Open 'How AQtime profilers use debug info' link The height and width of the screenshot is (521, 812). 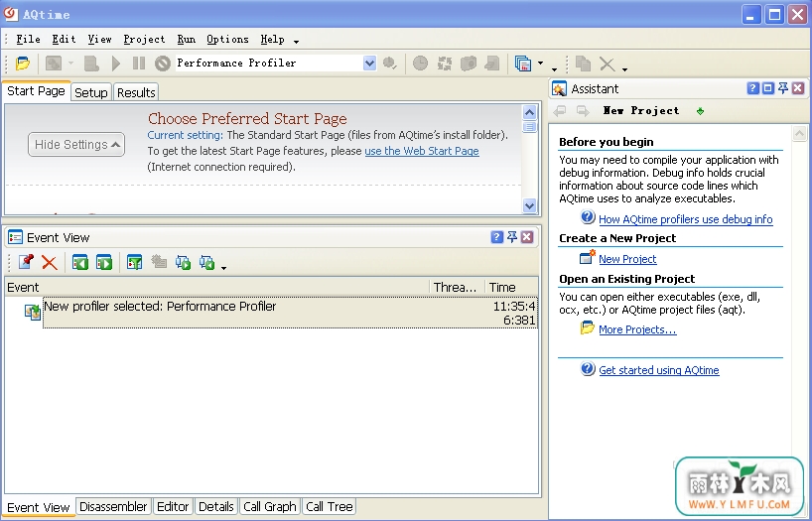click(686, 219)
